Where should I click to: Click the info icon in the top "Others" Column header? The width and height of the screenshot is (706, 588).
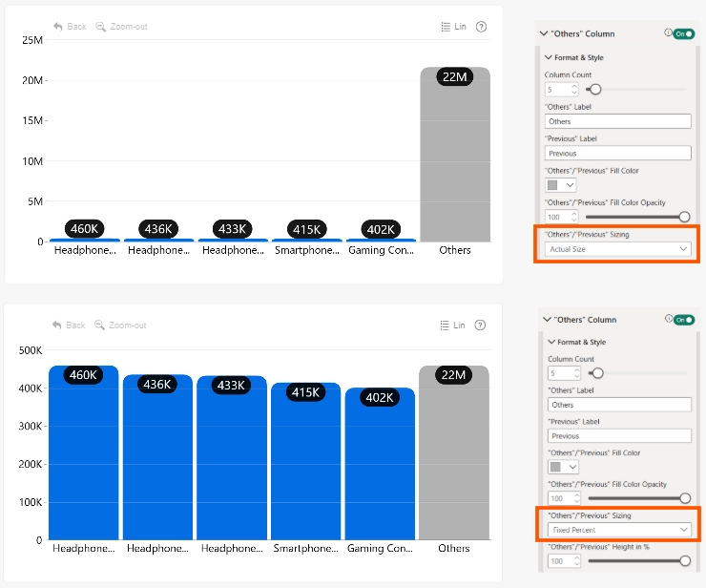(x=668, y=32)
